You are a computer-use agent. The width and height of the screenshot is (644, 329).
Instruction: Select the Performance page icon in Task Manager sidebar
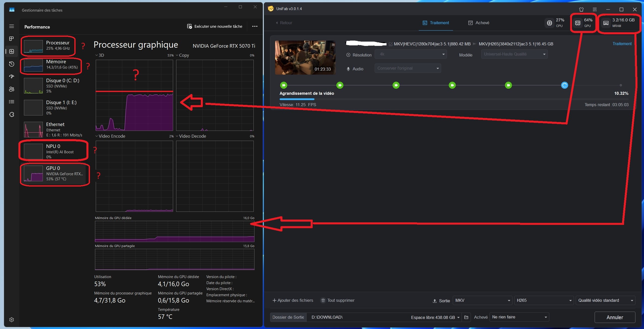[12, 51]
